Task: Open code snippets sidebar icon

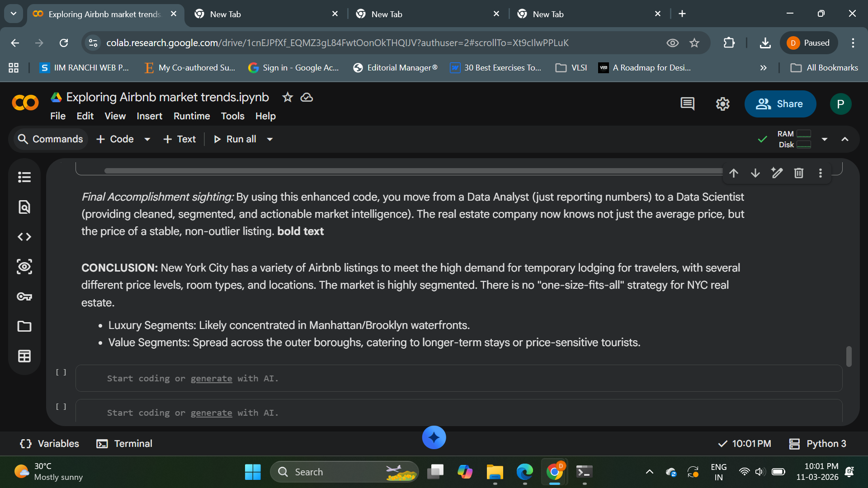Action: pos(24,237)
